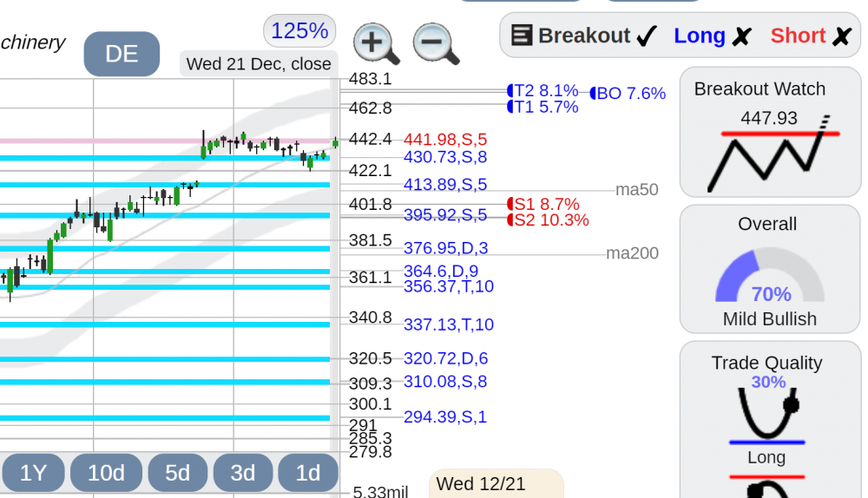Open the Overall 70% gauge widget
This screenshot has width=868, height=498.
(770, 276)
